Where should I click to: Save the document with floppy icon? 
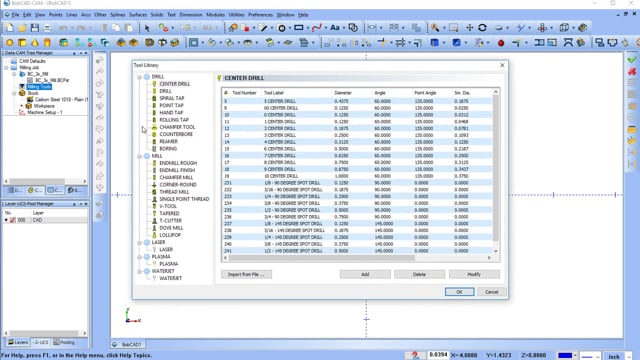pos(35,28)
